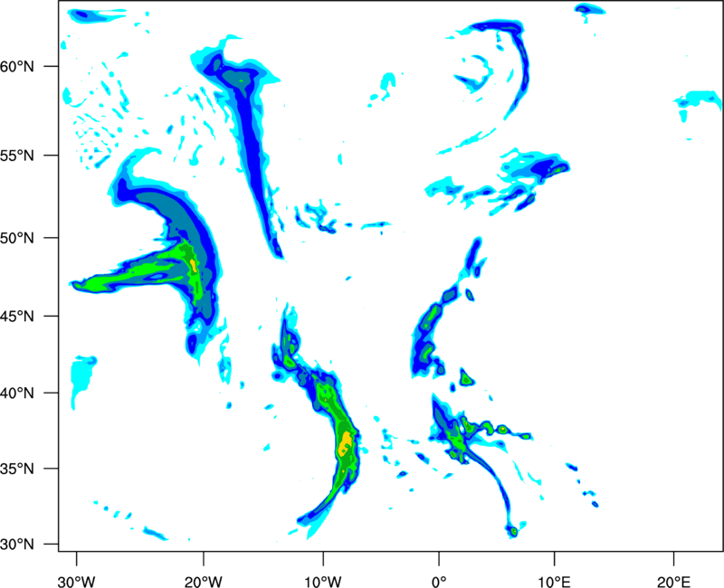The image size is (724, 588).
Task: Click the 30°W longitude label
Action: click(77, 582)
